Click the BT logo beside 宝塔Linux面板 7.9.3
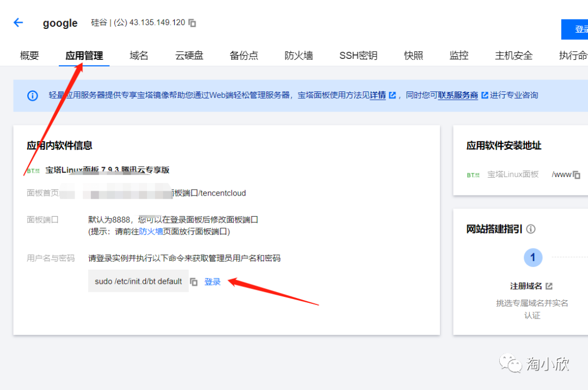The image size is (588, 390). pyautogui.click(x=33, y=170)
